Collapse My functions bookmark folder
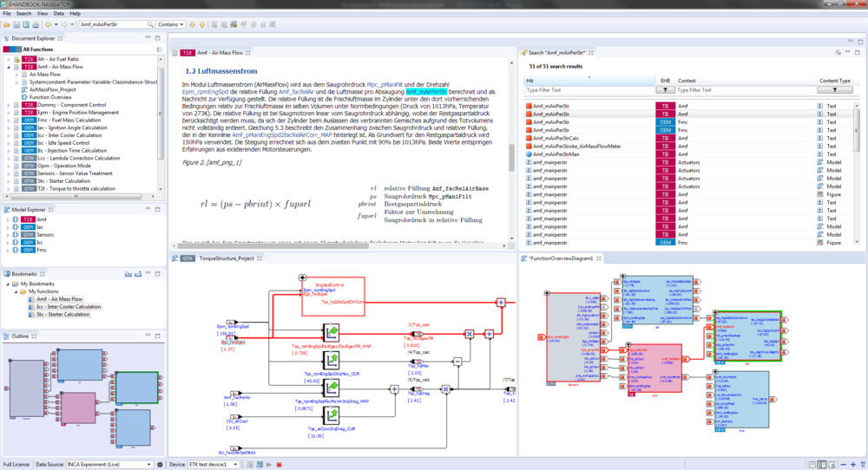This screenshot has width=868, height=470. 16,291
